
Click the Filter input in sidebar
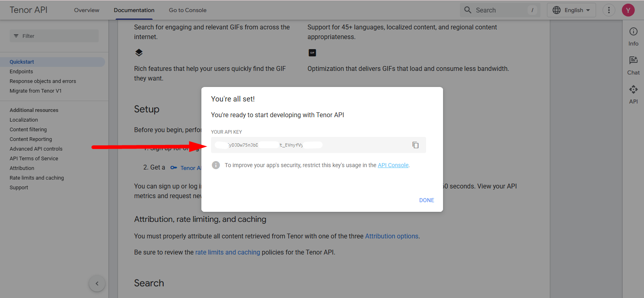[54, 36]
